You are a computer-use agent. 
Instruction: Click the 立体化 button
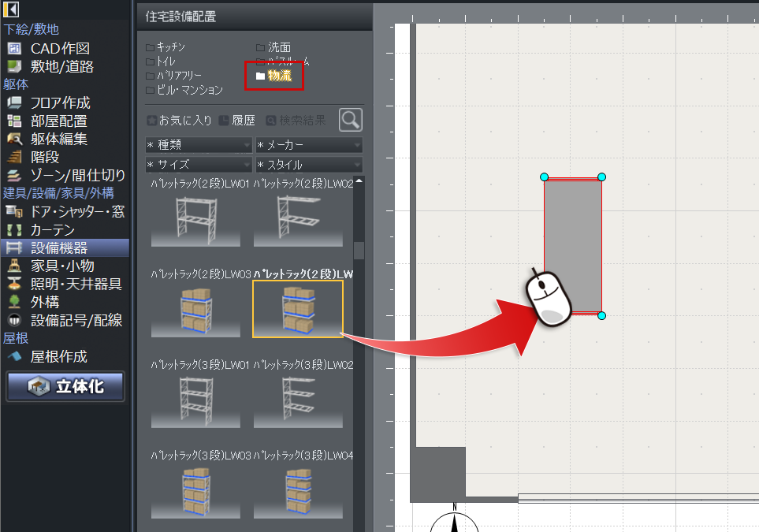65,387
